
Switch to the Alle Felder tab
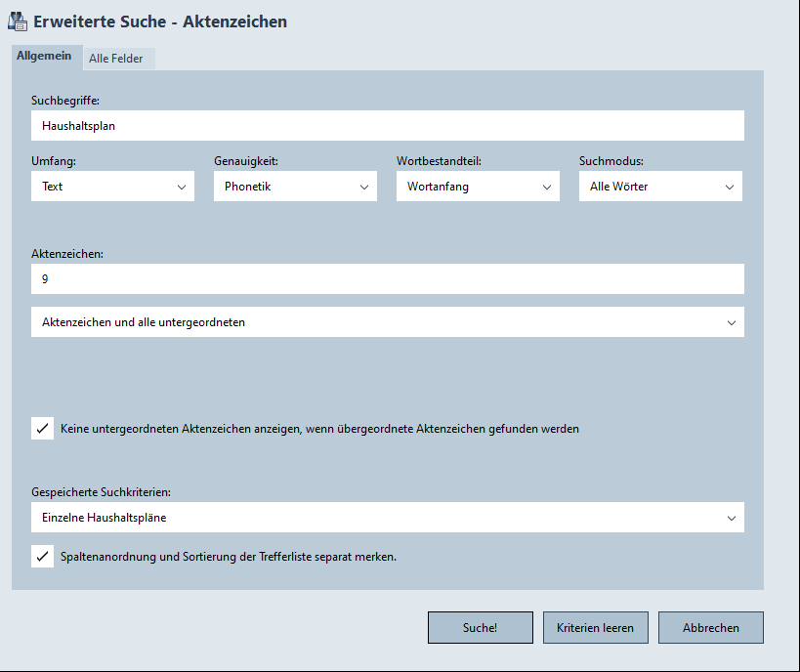pos(116,59)
